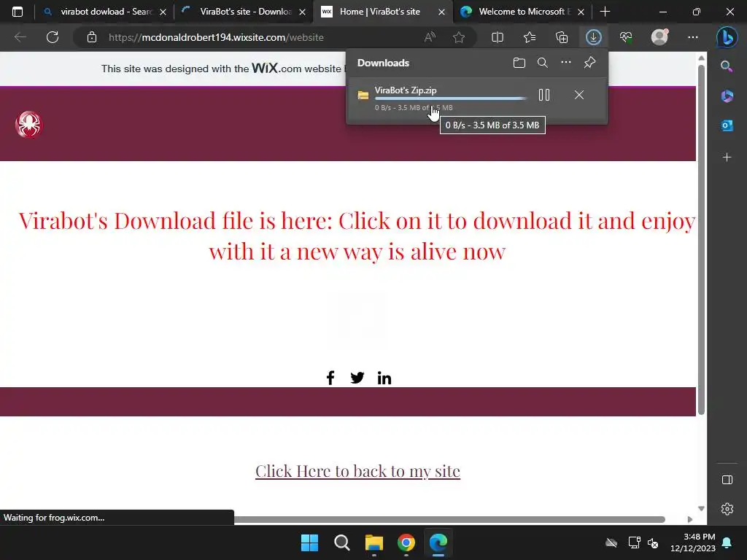The width and height of the screenshot is (747, 560).
Task: Click the vertical page scrollbar
Action: click(701, 238)
